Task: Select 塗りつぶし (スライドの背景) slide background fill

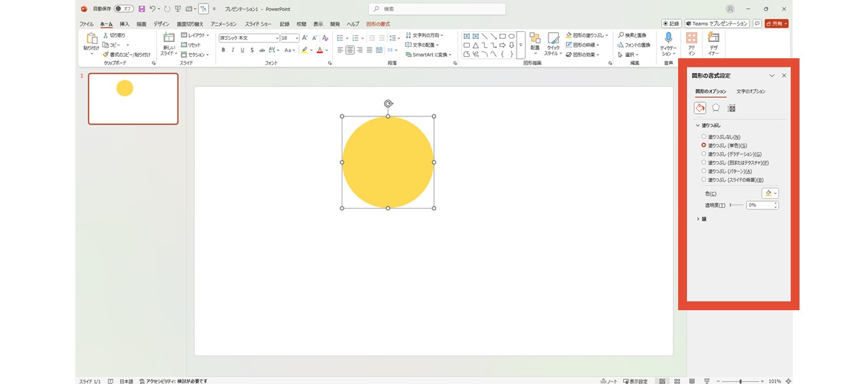Action: [x=732, y=180]
